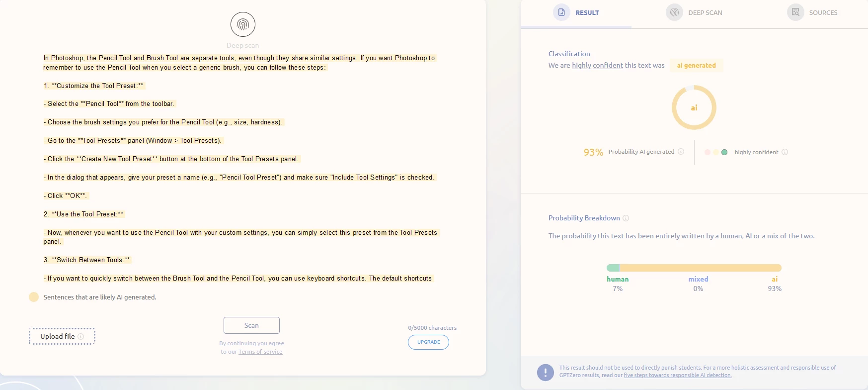The height and width of the screenshot is (390, 868).
Task: Click the highly confident underlined link
Action: [x=597, y=65]
